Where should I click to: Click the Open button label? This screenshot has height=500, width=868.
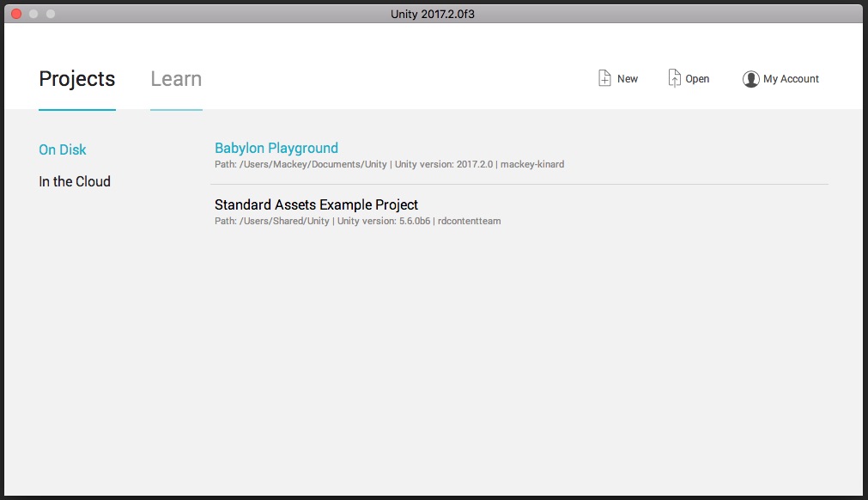pyautogui.click(x=697, y=79)
